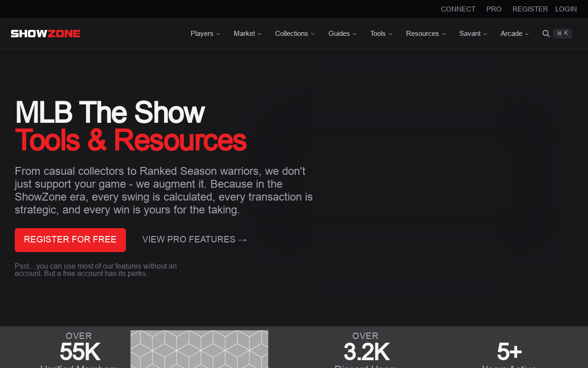Image resolution: width=588 pixels, height=368 pixels.
Task: Expand the Tools menu
Action: pos(381,34)
